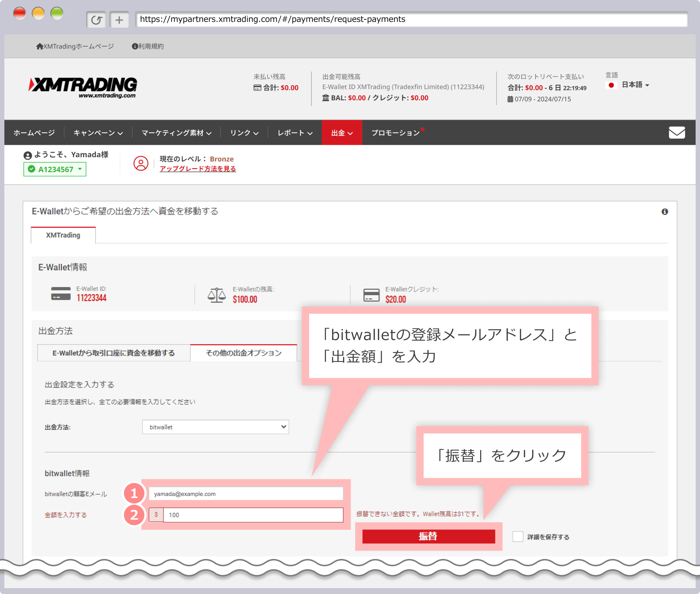The image size is (700, 594).
Task: Tick the 詳細を保存する checkbox
Action: [518, 537]
